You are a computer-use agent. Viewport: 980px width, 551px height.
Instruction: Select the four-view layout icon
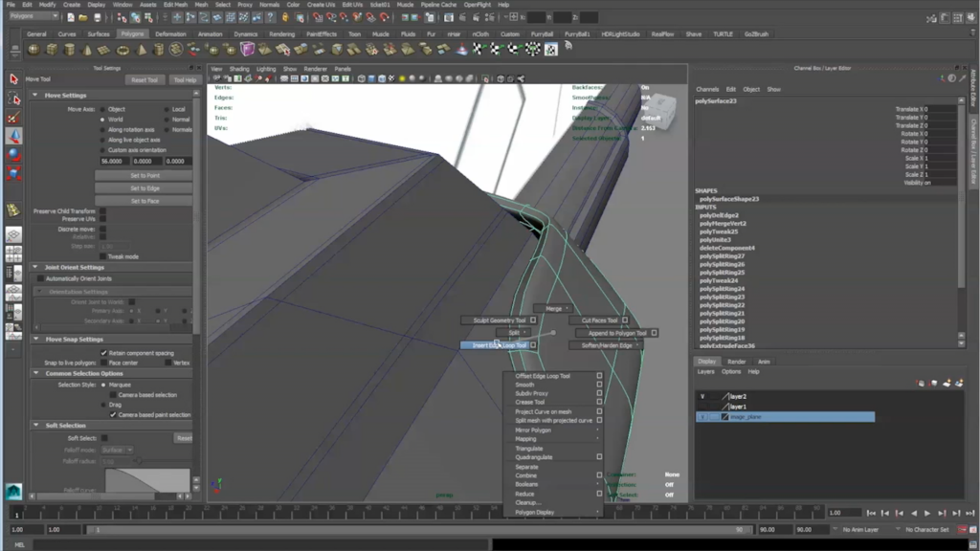pyautogui.click(x=13, y=253)
